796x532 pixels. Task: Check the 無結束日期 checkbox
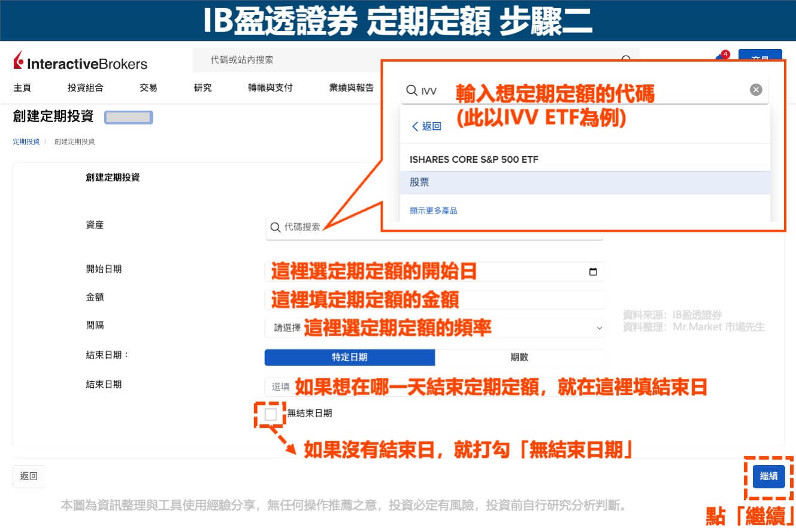coord(271,414)
